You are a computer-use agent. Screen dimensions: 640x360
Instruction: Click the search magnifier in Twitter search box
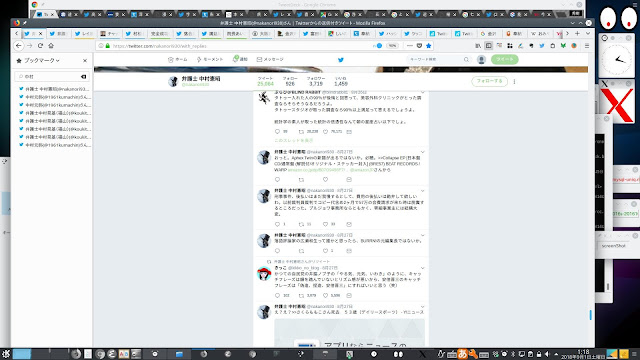click(x=466, y=60)
